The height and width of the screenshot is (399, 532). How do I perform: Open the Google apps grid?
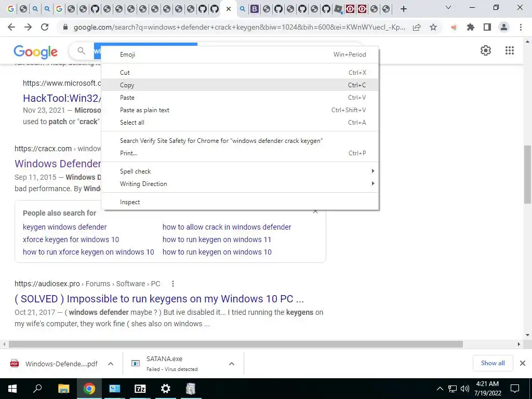click(x=509, y=50)
